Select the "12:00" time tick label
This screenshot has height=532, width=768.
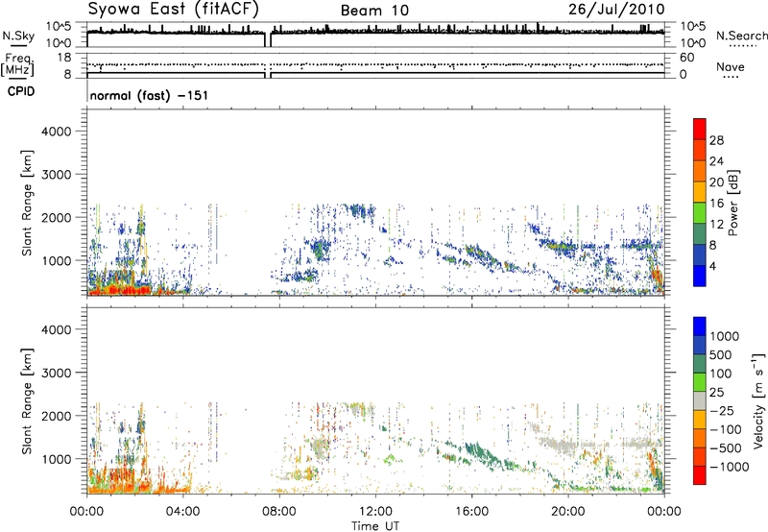(x=375, y=512)
